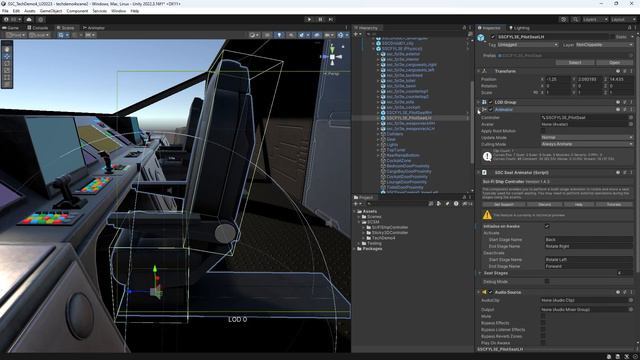This screenshot has width=640, height=360.
Task: Toggle Apply Root Motion checkbox
Action: pyautogui.click(x=543, y=131)
